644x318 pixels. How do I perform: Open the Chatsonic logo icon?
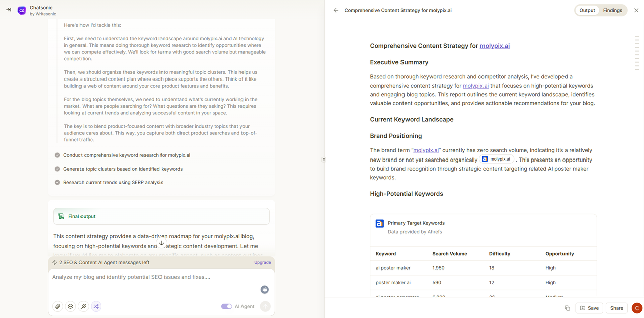(22, 10)
